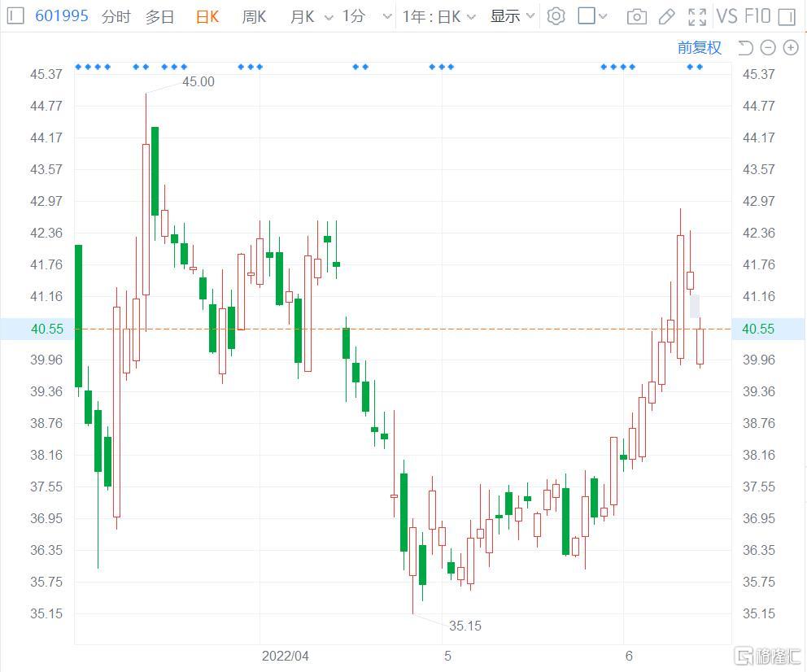Select the square layout window icon
The height and width of the screenshot is (672, 807).
click(x=587, y=16)
